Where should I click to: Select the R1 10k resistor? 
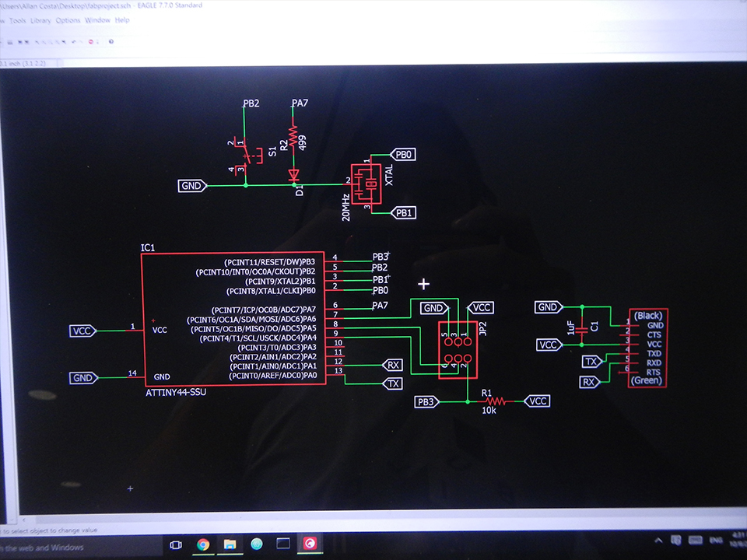tap(495, 401)
